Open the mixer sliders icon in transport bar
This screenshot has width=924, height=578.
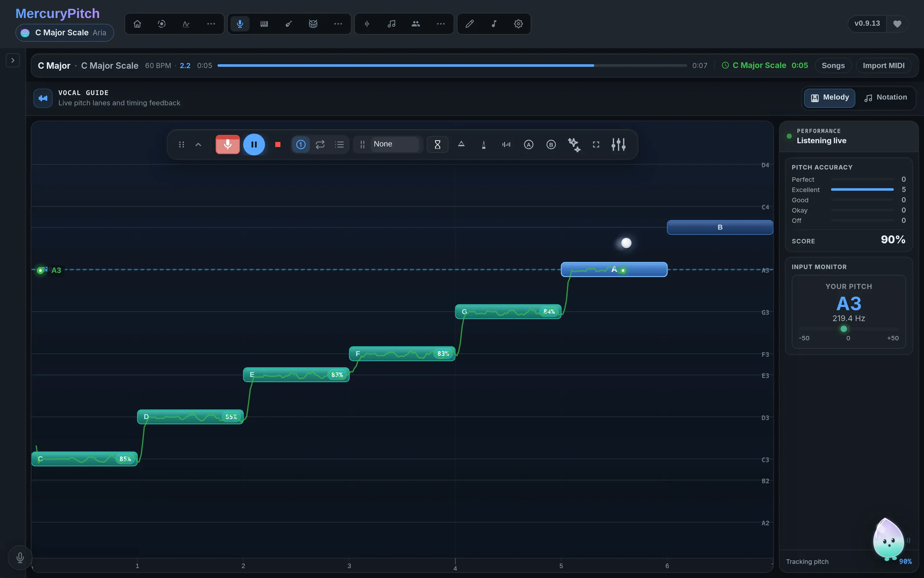click(x=618, y=144)
